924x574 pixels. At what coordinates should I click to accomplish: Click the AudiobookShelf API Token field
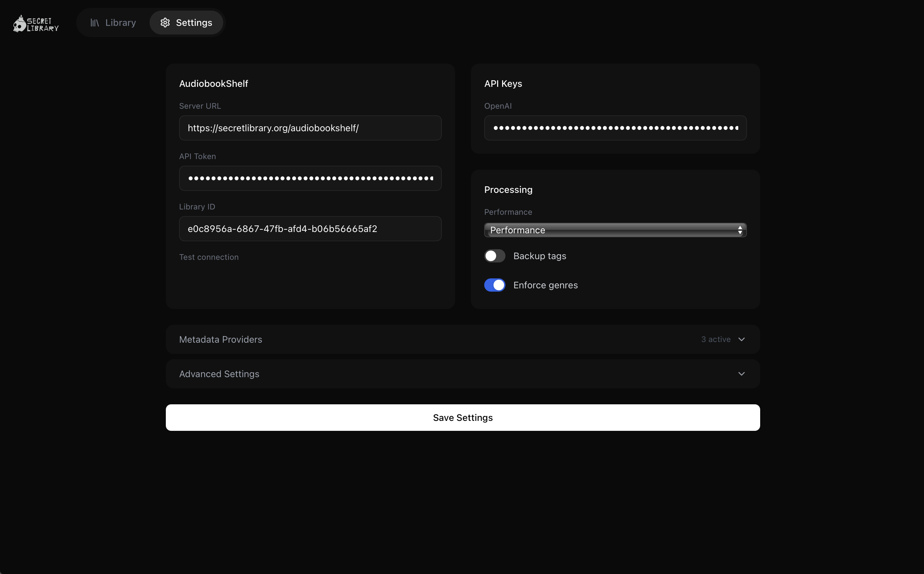click(310, 178)
